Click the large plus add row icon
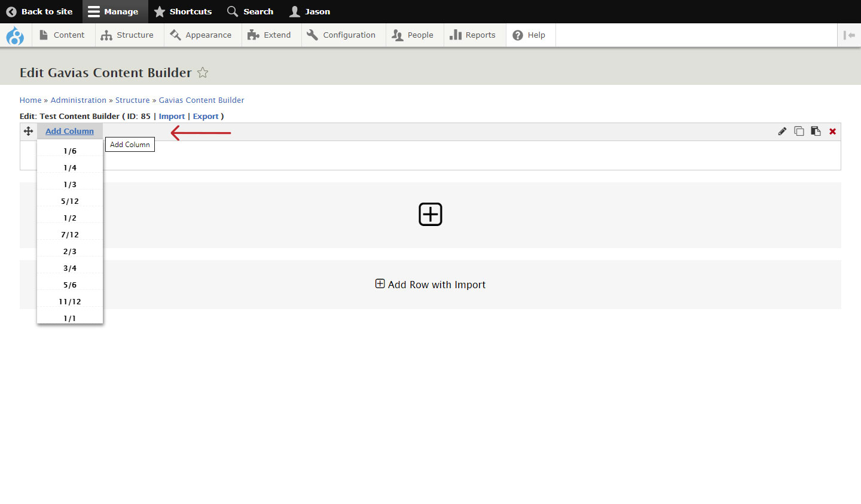The image size is (861, 504). point(430,214)
